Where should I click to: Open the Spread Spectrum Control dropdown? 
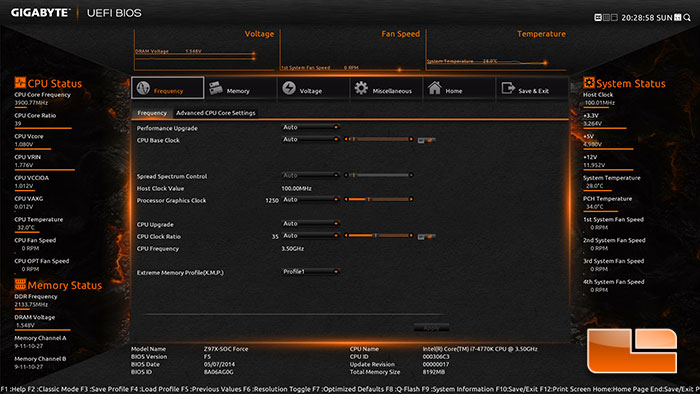pos(311,175)
